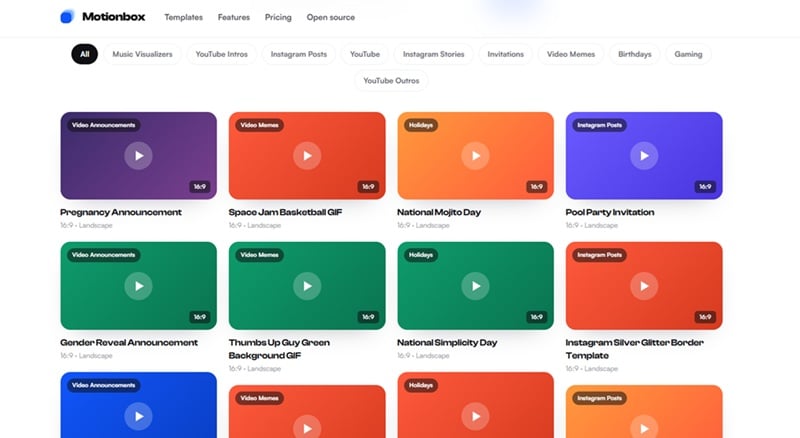The image size is (800, 438).
Task: Open the orange Instagram Posts card in third row
Action: click(x=644, y=411)
